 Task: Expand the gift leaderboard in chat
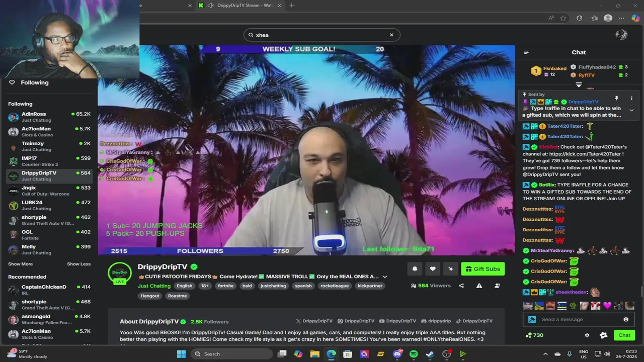pyautogui.click(x=579, y=84)
